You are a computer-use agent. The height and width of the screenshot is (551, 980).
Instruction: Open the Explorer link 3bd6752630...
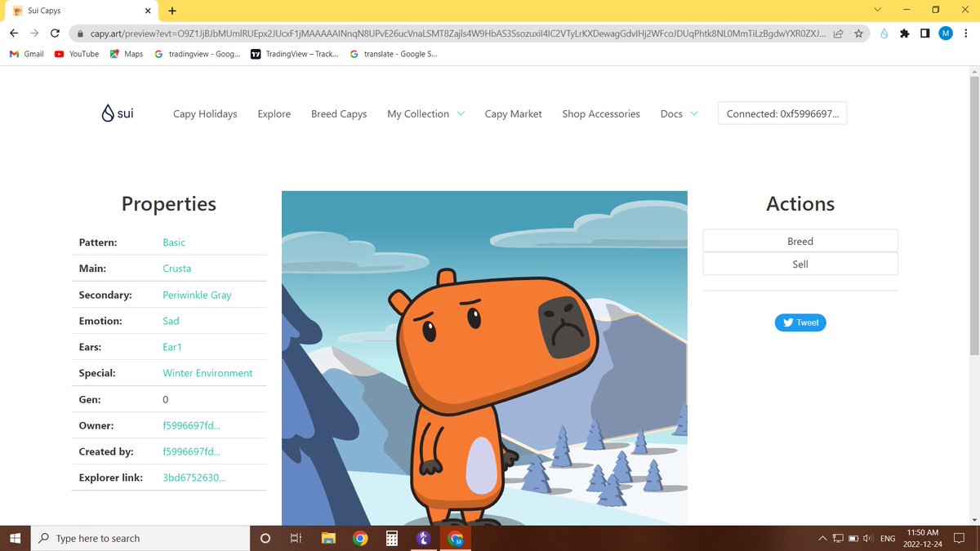194,478
